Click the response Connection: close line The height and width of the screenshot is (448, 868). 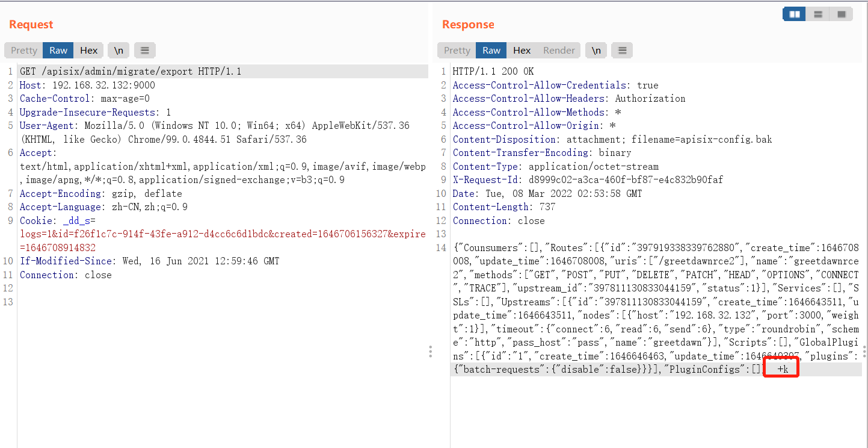(499, 221)
